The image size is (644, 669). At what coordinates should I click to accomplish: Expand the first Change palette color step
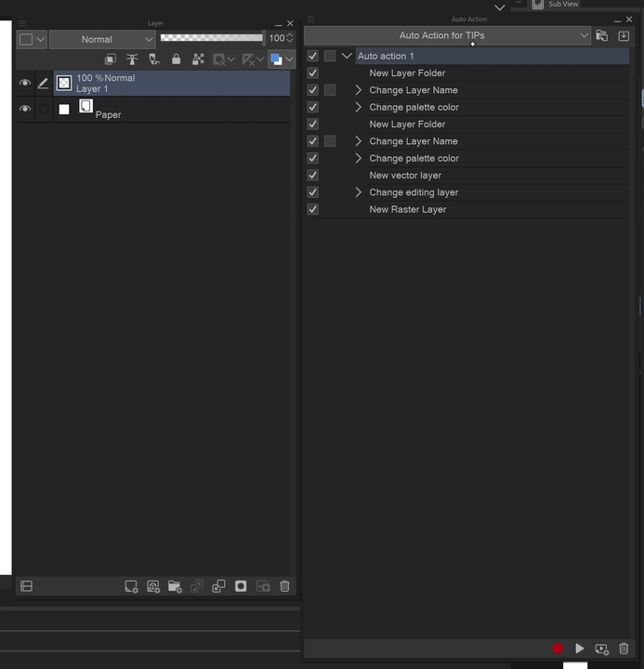(x=358, y=107)
